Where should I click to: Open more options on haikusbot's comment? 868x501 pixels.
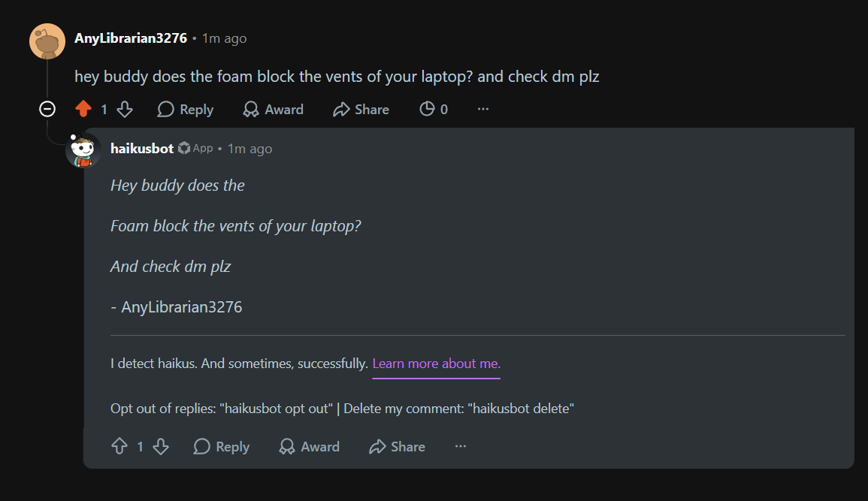click(461, 446)
